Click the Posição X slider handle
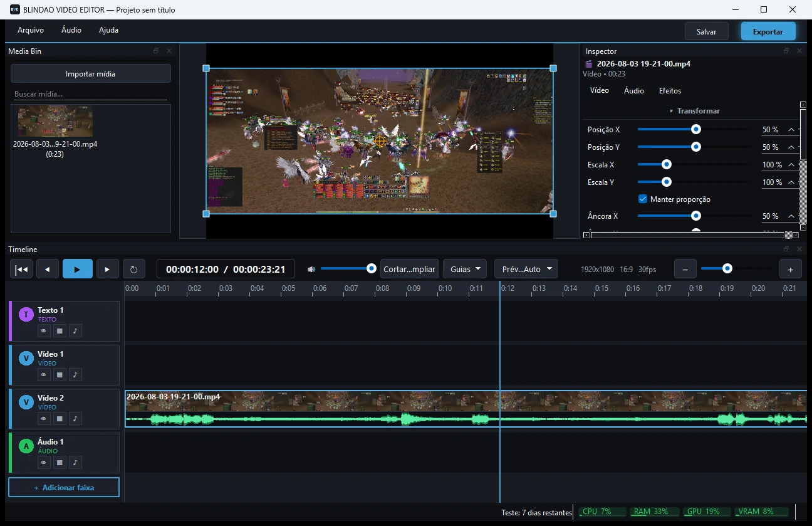Screen dimensions: 812x526 click(695, 129)
